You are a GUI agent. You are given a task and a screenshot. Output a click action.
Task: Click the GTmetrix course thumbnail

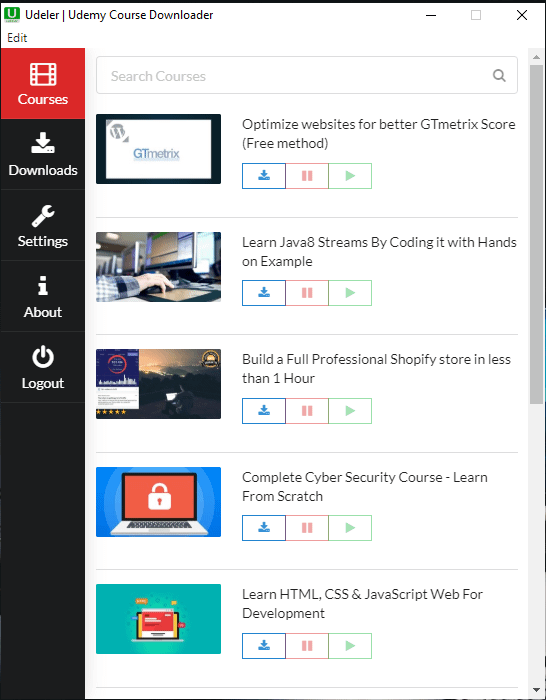point(158,149)
